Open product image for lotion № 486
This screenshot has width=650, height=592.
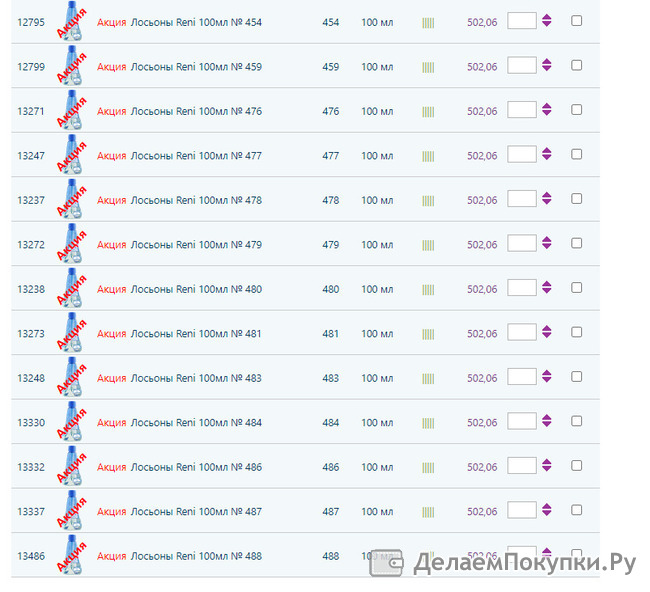[71, 466]
